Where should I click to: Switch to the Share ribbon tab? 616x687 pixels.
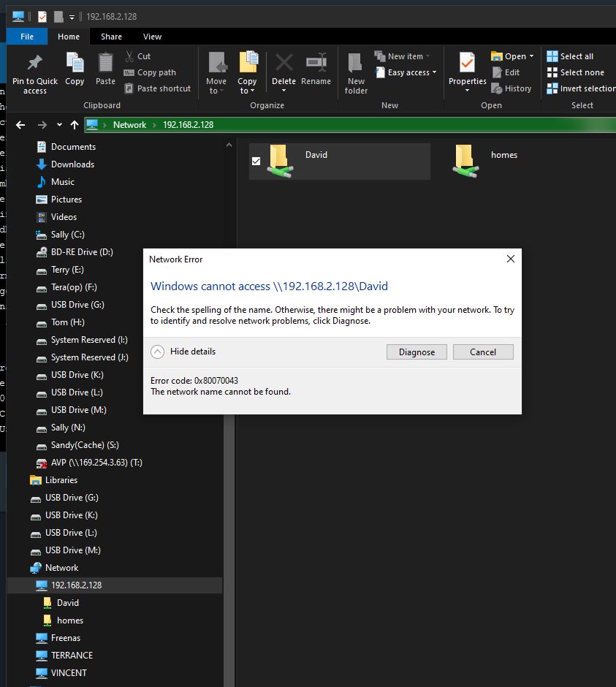tap(111, 37)
